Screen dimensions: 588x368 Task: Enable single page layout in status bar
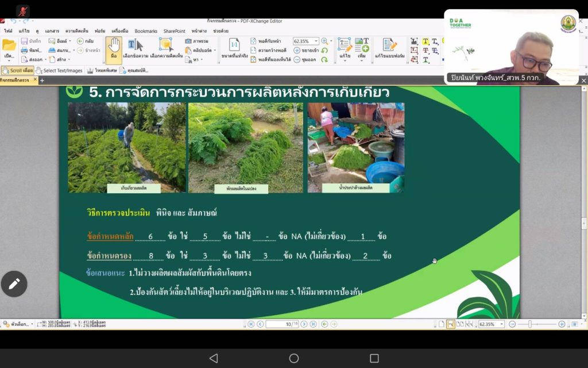pyautogui.click(x=442, y=324)
